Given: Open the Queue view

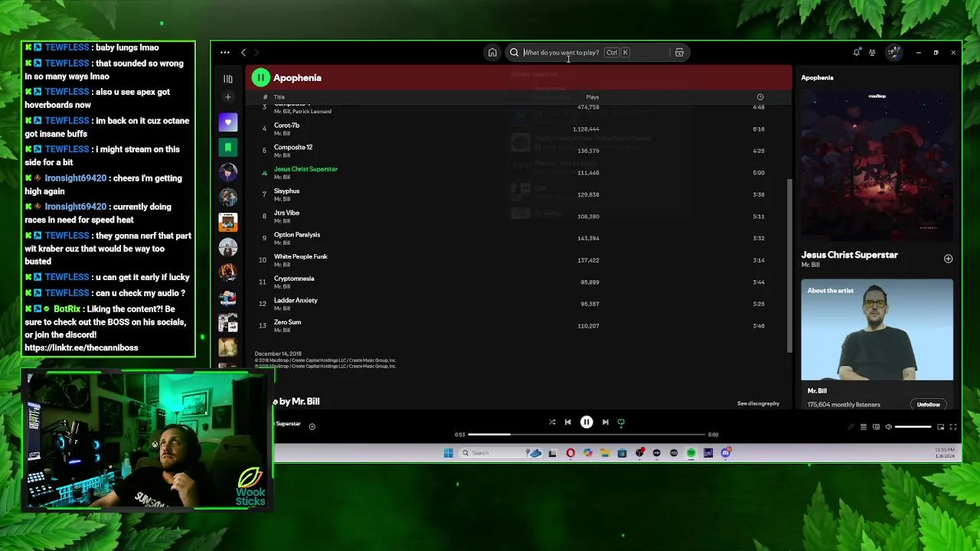Looking at the screenshot, I should click(x=863, y=427).
